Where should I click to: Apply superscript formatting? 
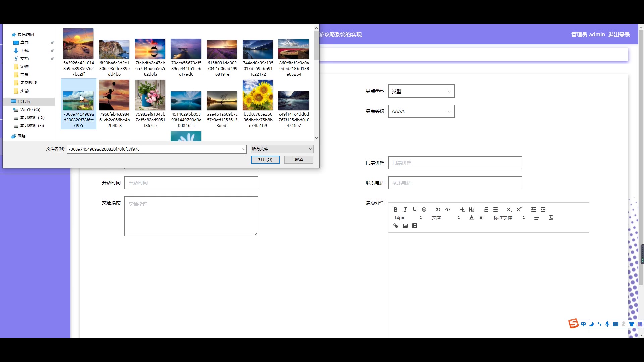point(519,209)
